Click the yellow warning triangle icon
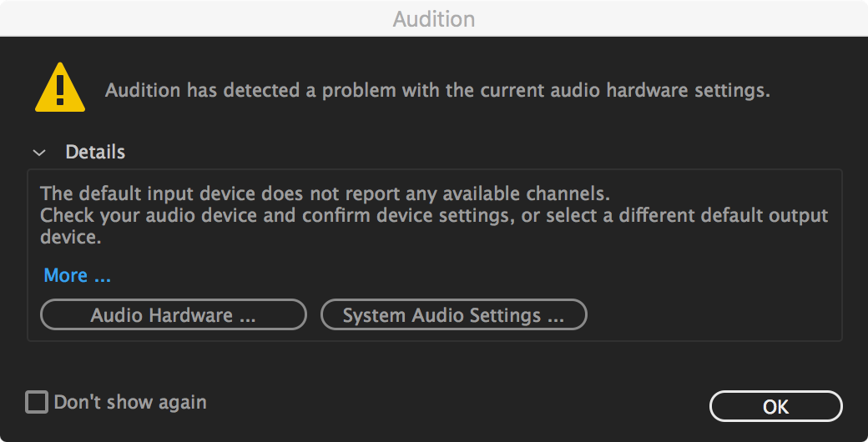Screen dimensions: 868x442 59,88
